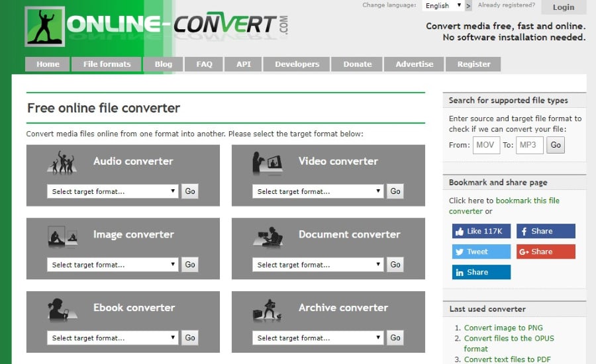The image size is (596, 364).
Task: Open Convert files to the OPUS format link
Action: point(509,343)
